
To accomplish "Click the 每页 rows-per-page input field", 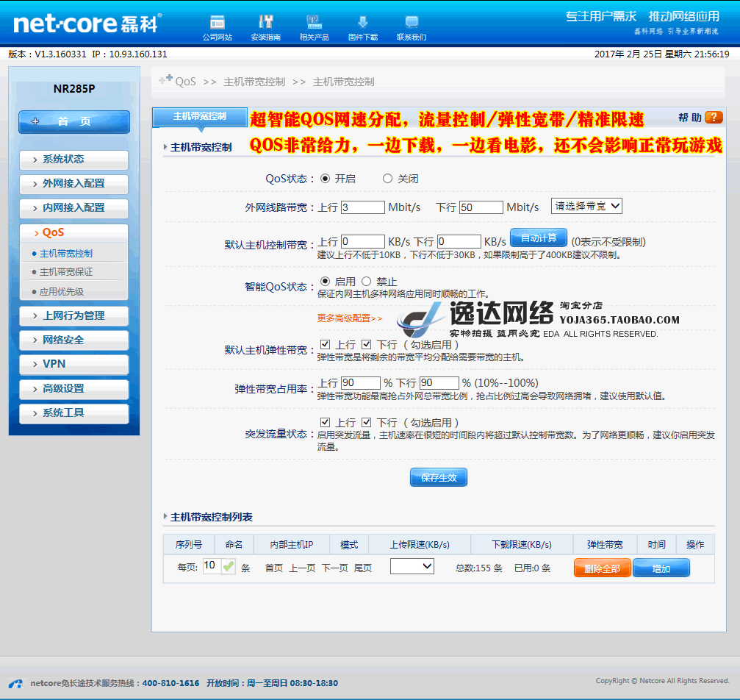I will coord(212,566).
